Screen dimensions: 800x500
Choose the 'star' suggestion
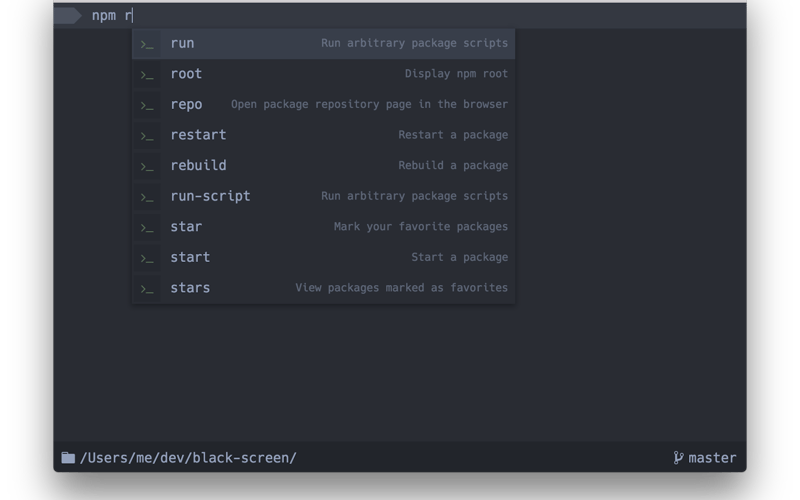pyautogui.click(x=323, y=227)
